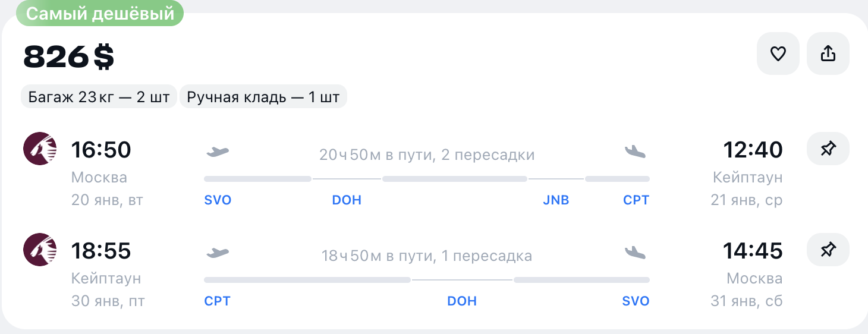This screenshot has height=334, width=868.
Task: Click the return takeoff plane icon
Action: [218, 253]
